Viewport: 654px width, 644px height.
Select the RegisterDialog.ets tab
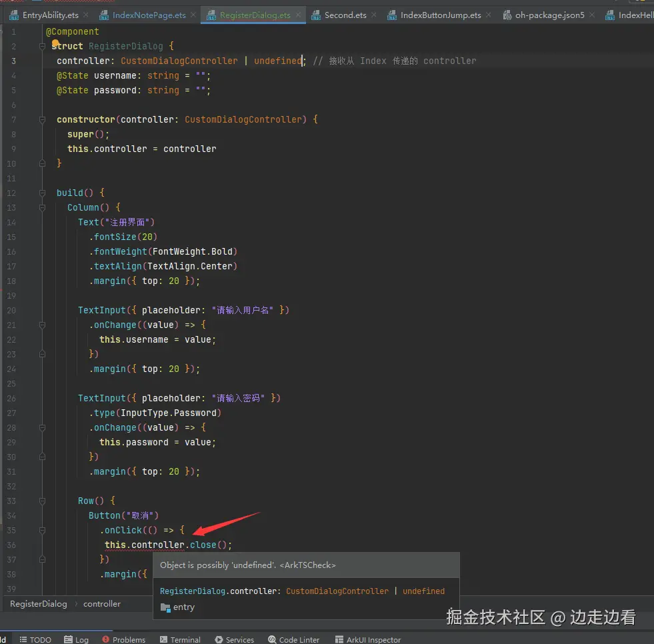[x=255, y=15]
